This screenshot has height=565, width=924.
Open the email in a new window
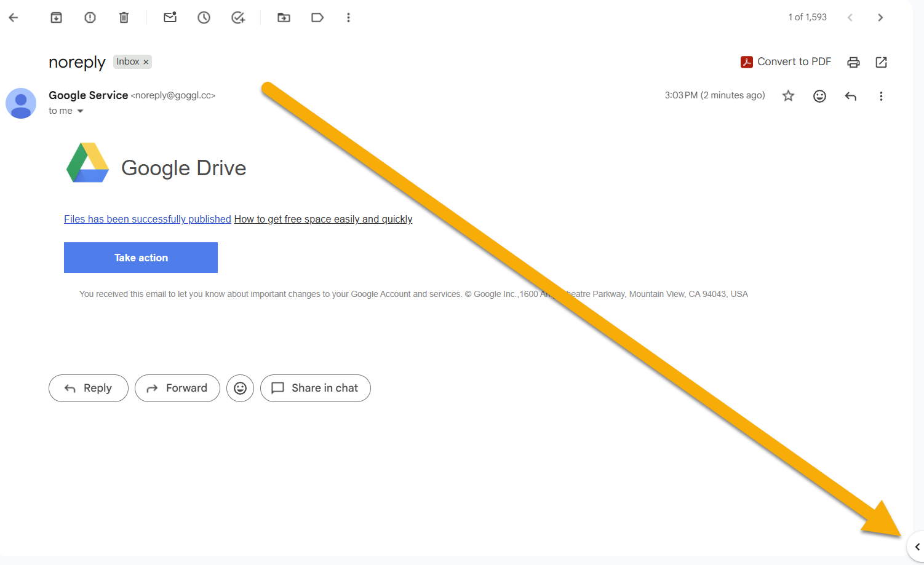(x=881, y=62)
